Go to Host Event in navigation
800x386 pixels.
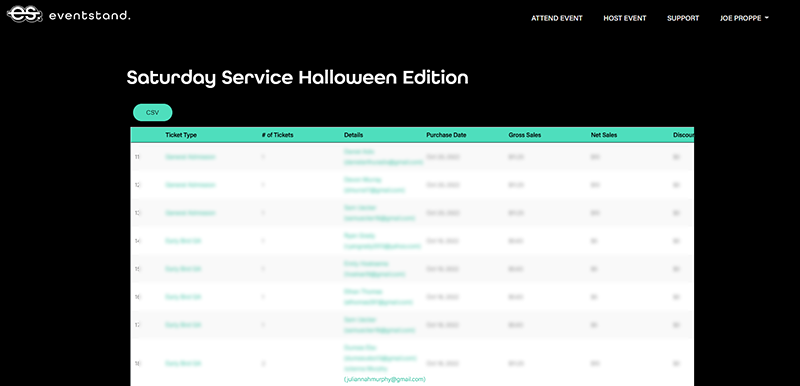point(624,18)
